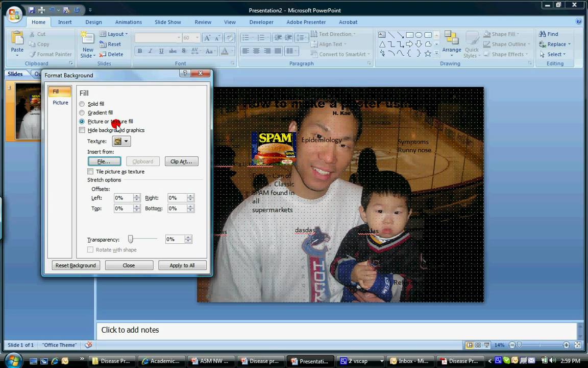This screenshot has width=588, height=368.
Task: Click the Apply to All button
Action: tap(182, 265)
